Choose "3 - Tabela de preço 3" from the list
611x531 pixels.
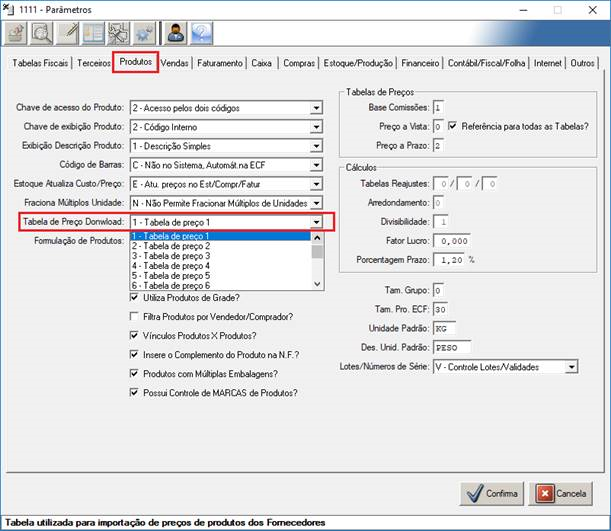220,256
